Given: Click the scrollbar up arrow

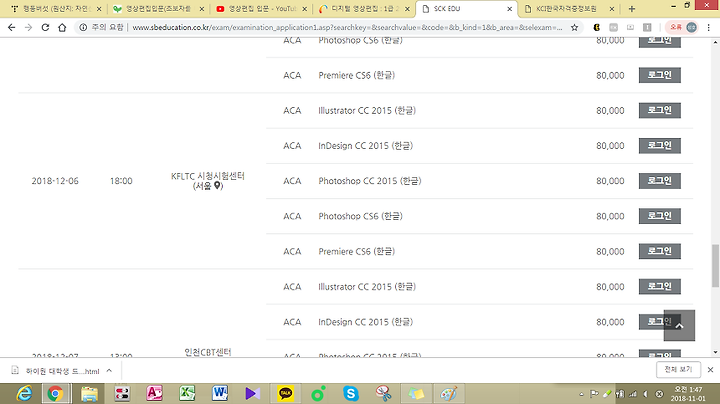Looking at the screenshot, I should (715, 42).
